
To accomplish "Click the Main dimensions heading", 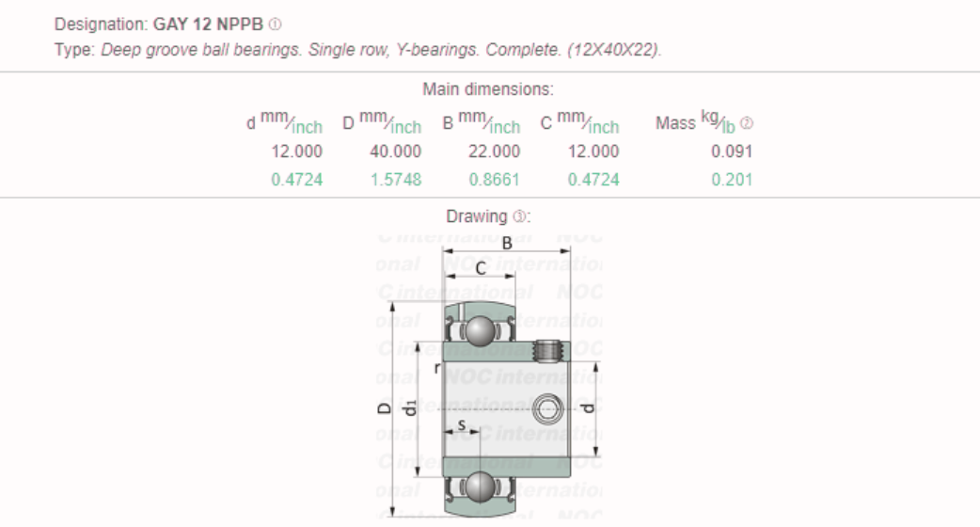I will (x=488, y=90).
